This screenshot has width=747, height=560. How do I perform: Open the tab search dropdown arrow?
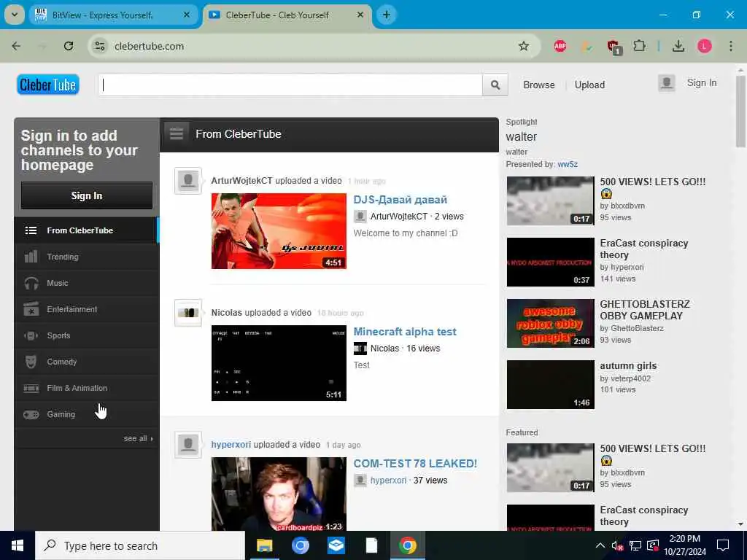click(15, 15)
